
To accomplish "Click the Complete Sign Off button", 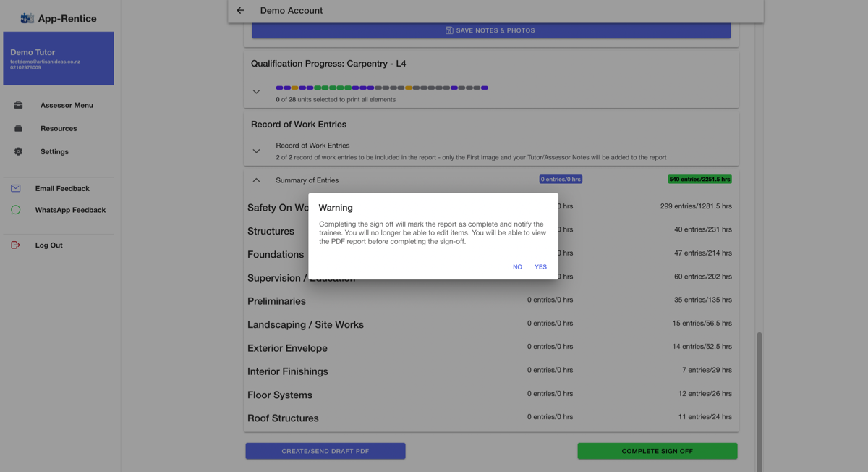I will point(658,451).
